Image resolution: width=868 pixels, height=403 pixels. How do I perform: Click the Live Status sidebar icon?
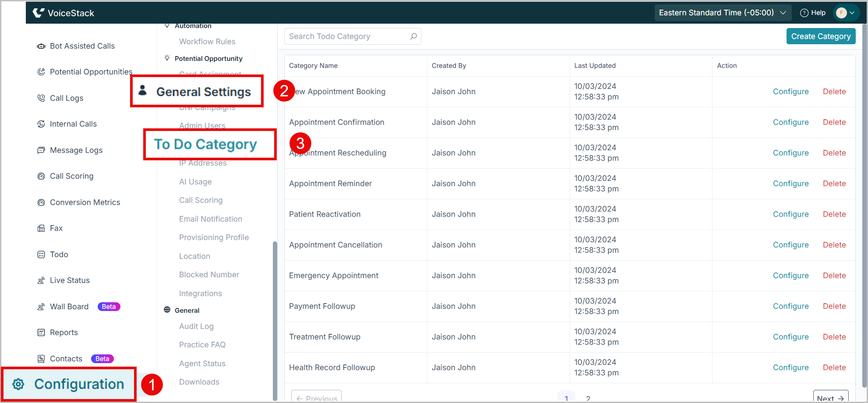[x=41, y=280]
